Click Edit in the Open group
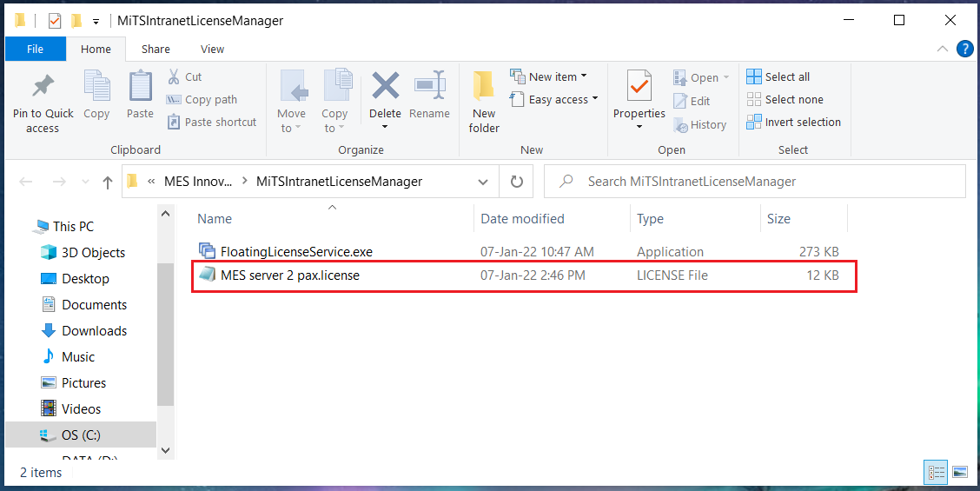Screen dimensions: 980x491 692,101
